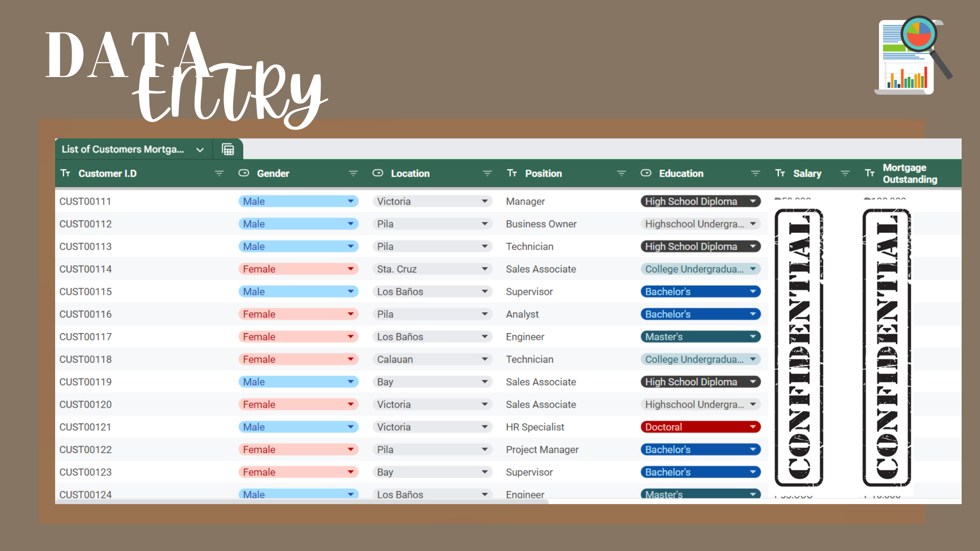Open Doctoral education dropdown for CUST00121
Viewport: 980px width, 551px height.
[752, 427]
